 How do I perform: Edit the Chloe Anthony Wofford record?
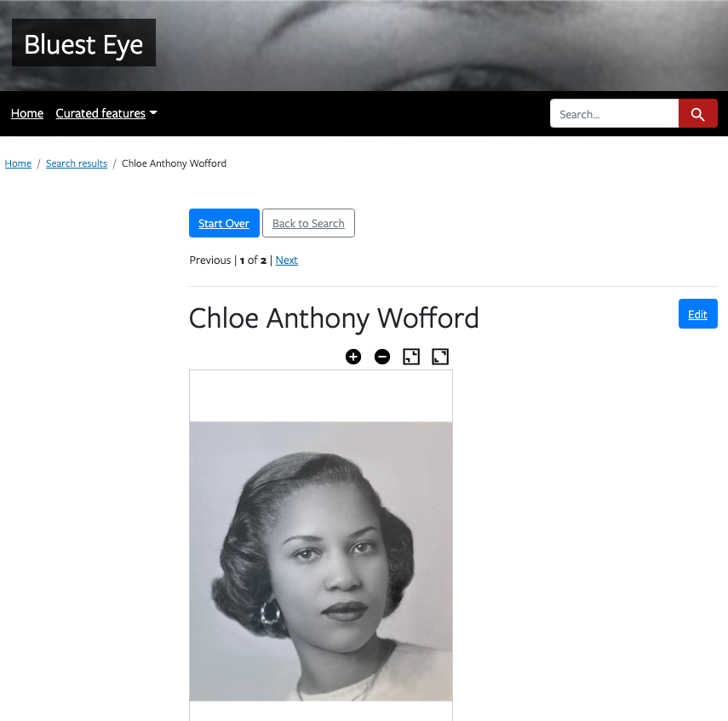698,314
